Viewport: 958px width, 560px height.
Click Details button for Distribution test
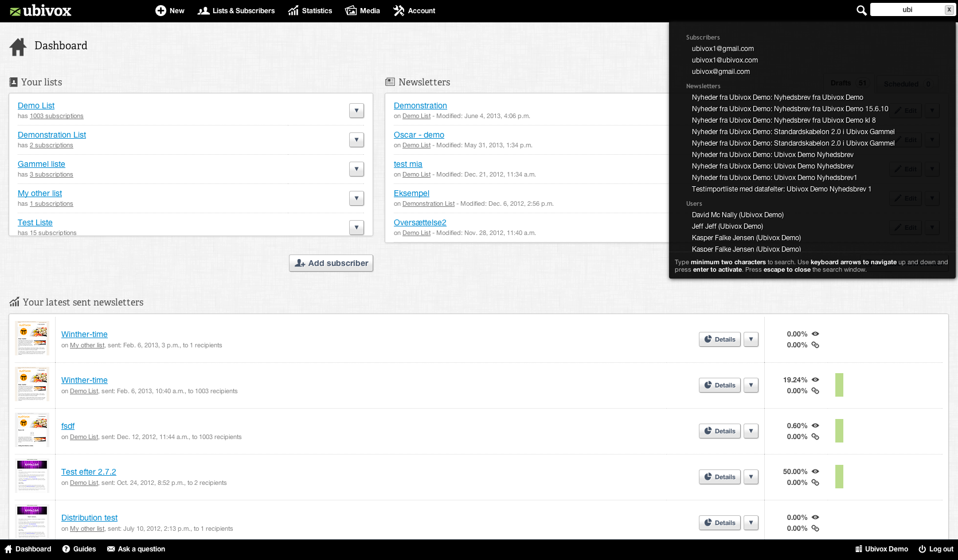[720, 523]
